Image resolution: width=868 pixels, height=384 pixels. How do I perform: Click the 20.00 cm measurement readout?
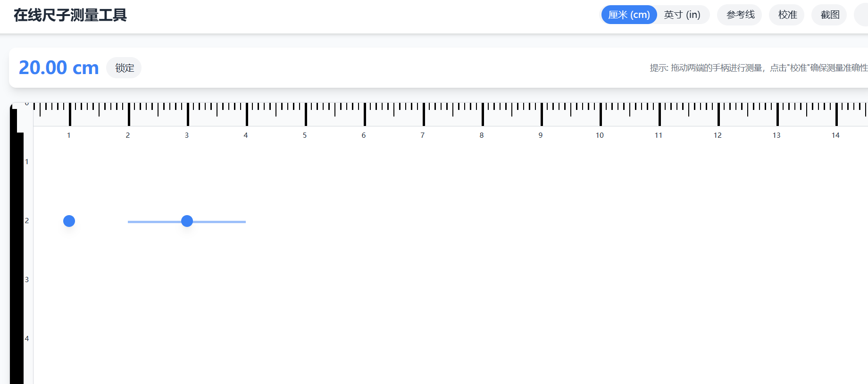(58, 68)
